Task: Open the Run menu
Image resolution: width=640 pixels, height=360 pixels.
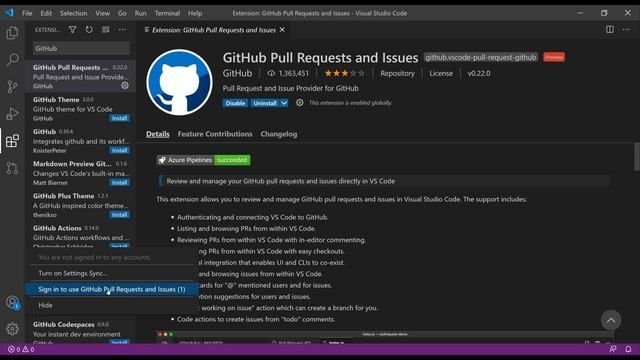Action: pyautogui.click(x=140, y=13)
